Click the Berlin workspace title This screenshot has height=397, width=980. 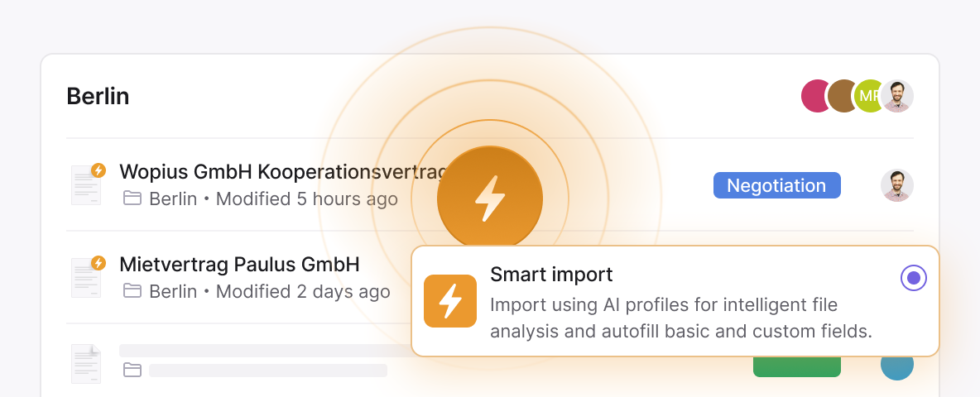pos(98,96)
